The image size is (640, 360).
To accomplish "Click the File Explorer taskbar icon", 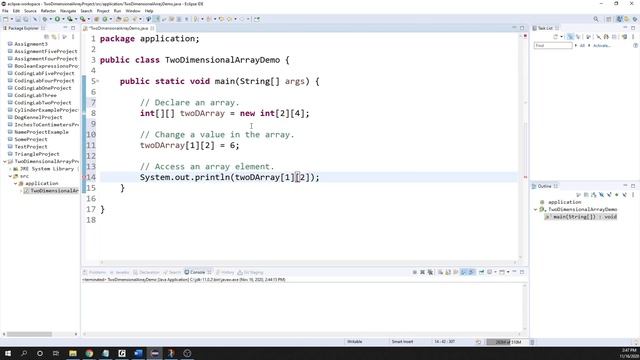I will pos(73,353).
